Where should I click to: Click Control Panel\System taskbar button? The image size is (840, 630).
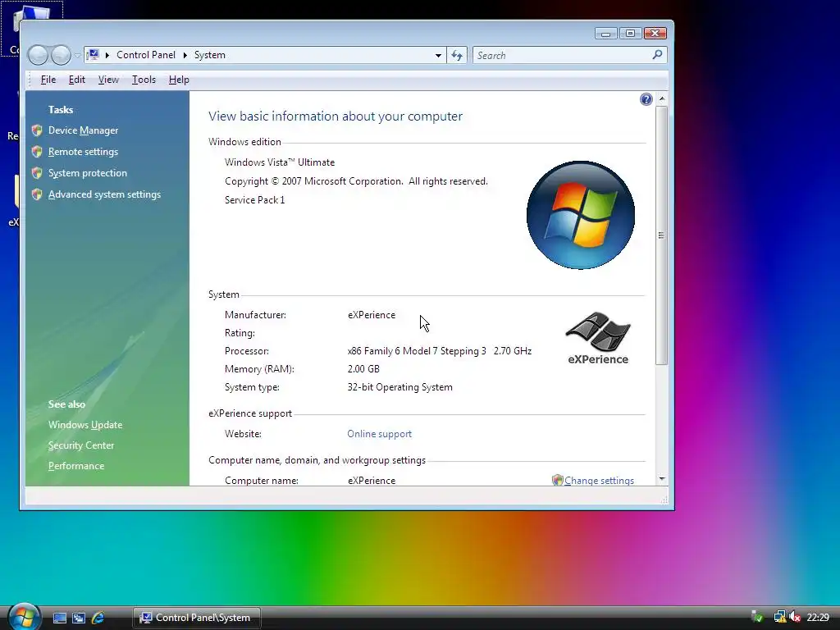196,618
